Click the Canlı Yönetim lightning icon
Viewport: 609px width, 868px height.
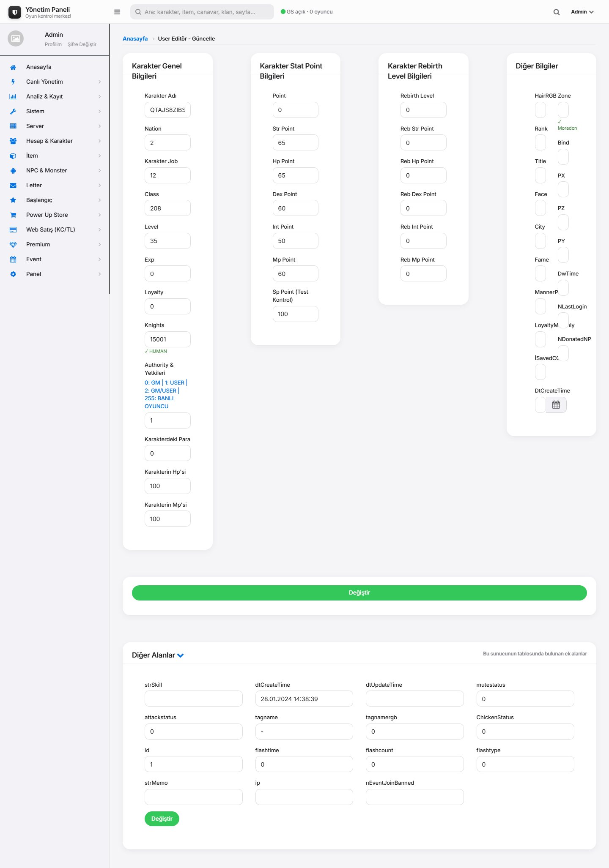click(x=13, y=82)
